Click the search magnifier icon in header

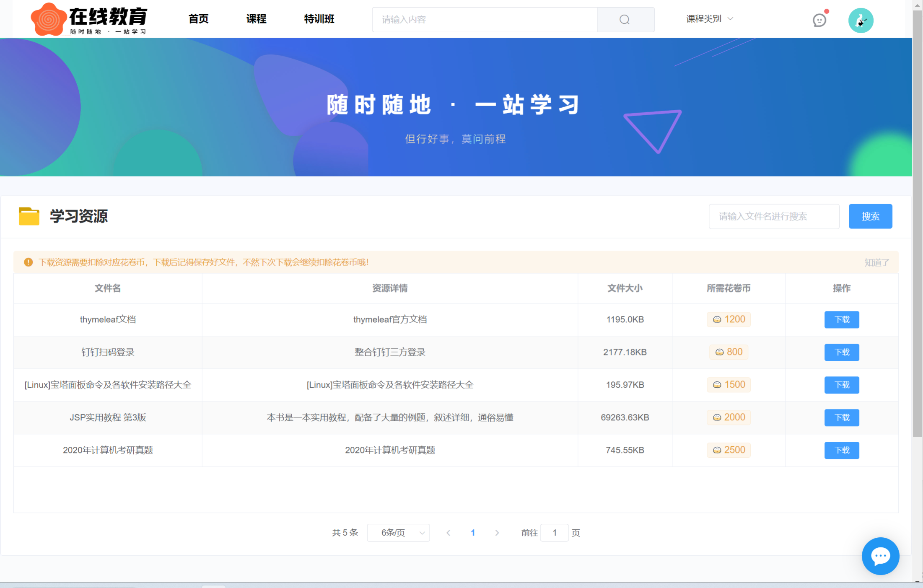point(625,20)
